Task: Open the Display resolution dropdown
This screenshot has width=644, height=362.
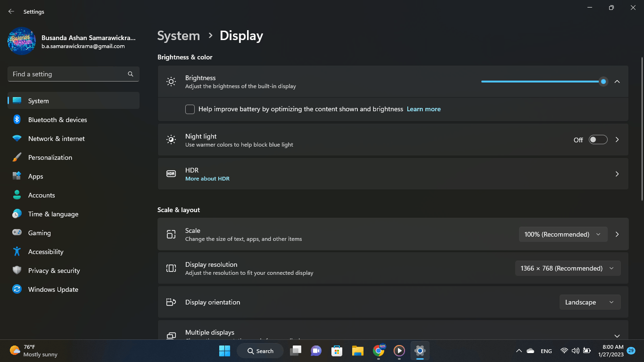Action: [568, 268]
